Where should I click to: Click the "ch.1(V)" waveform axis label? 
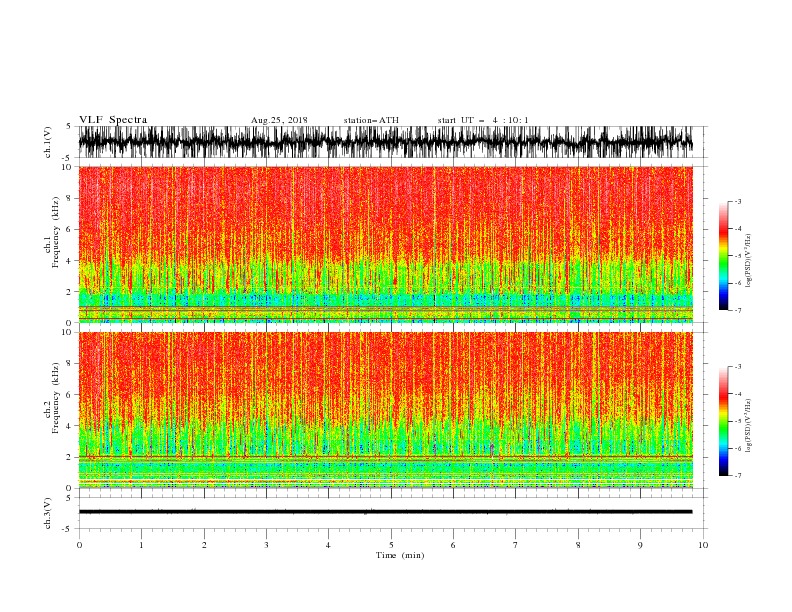(x=48, y=142)
